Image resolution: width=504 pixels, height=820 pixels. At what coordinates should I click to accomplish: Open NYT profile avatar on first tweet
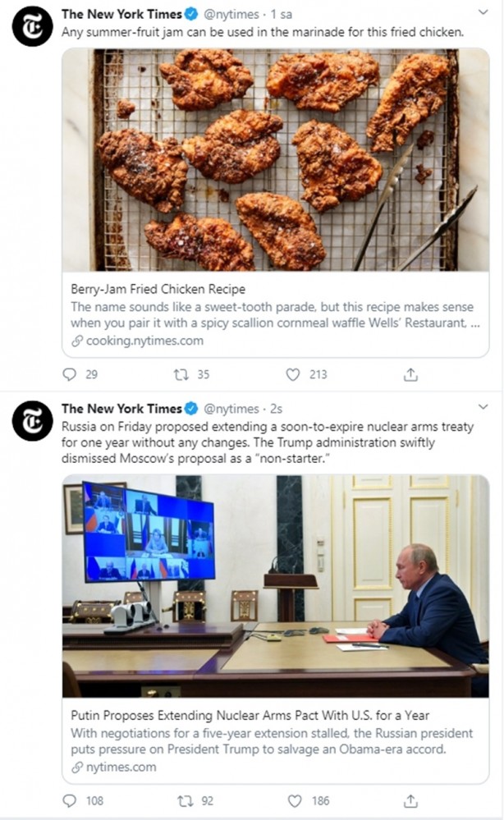[x=32, y=26]
